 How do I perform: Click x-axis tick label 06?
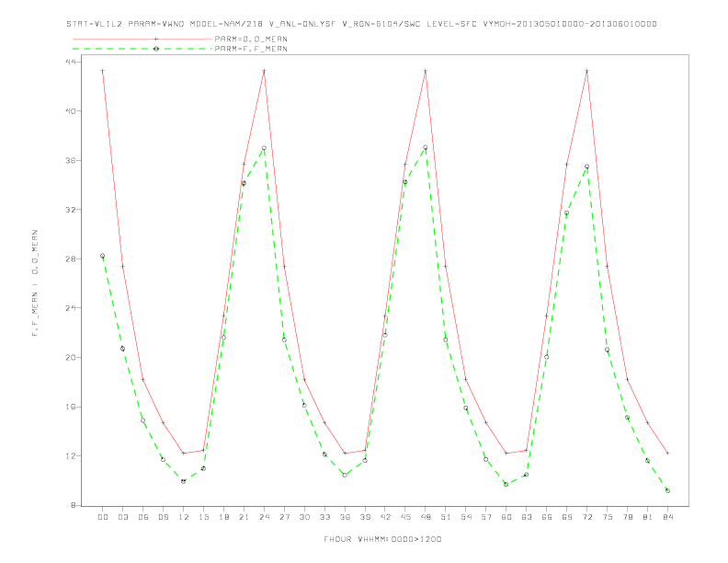pos(143,517)
